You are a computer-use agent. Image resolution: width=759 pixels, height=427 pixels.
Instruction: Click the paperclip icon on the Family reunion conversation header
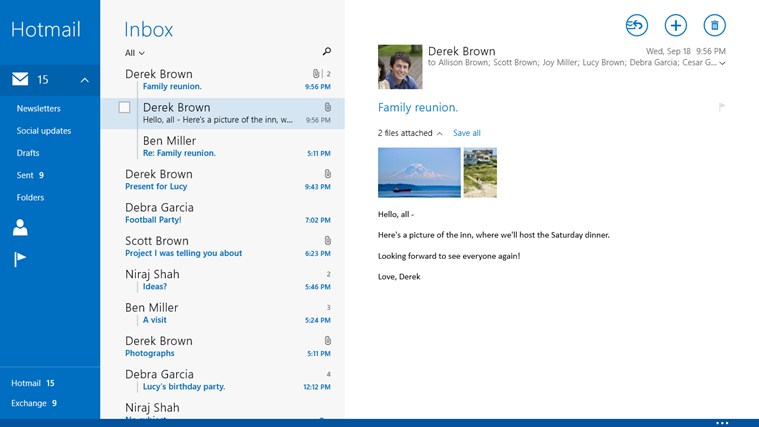coord(316,74)
